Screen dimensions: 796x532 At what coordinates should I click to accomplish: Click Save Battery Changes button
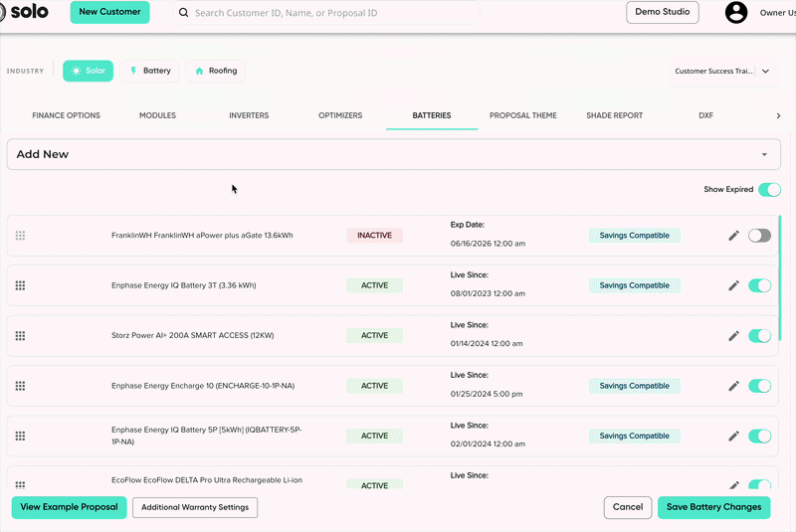713,507
